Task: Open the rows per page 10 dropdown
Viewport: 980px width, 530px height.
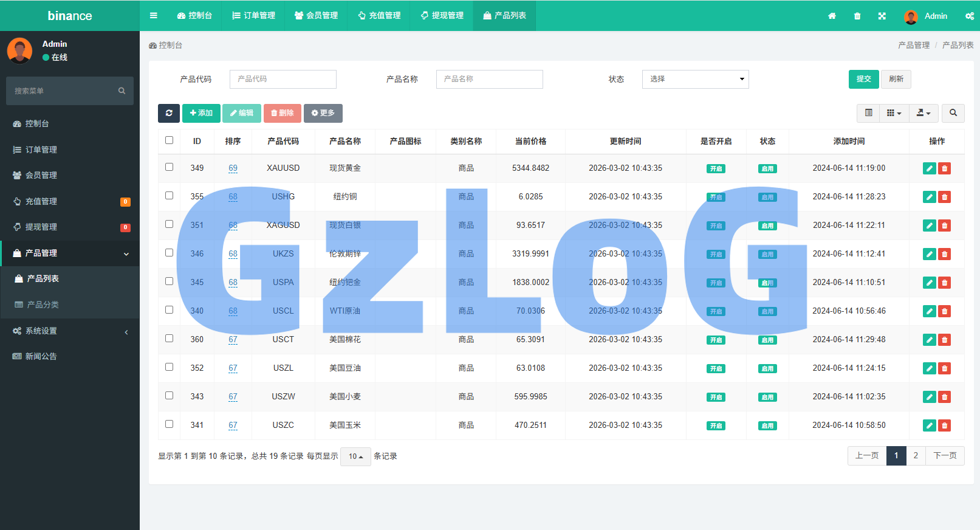Action: coord(355,456)
